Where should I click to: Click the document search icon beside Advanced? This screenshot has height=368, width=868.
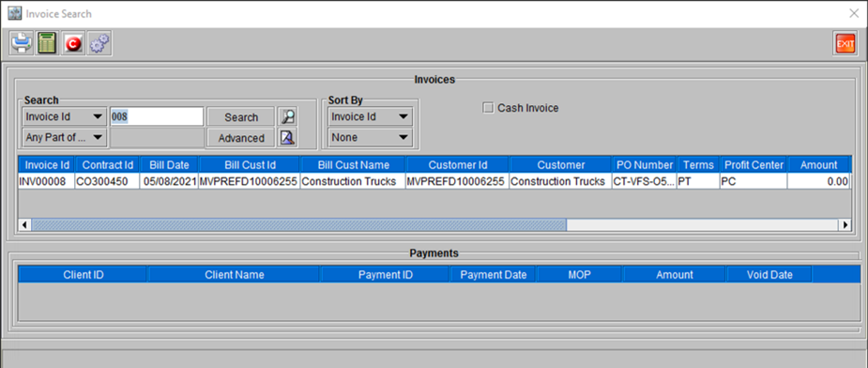coord(287,137)
